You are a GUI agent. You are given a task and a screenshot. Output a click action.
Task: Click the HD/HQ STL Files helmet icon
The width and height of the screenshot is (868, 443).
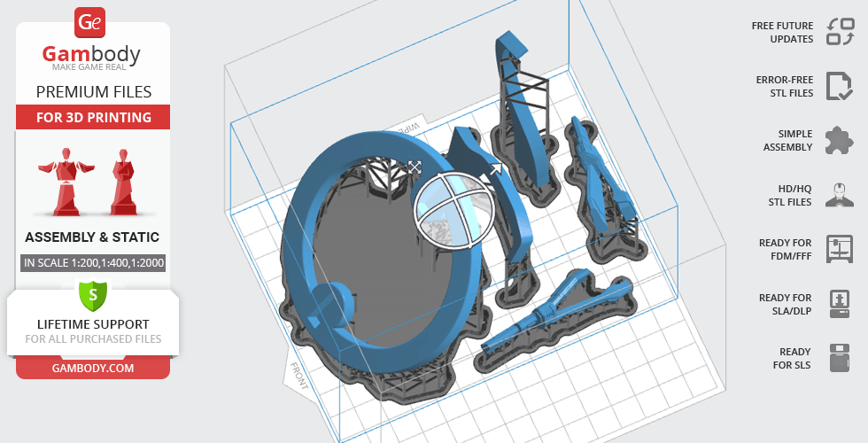839,195
